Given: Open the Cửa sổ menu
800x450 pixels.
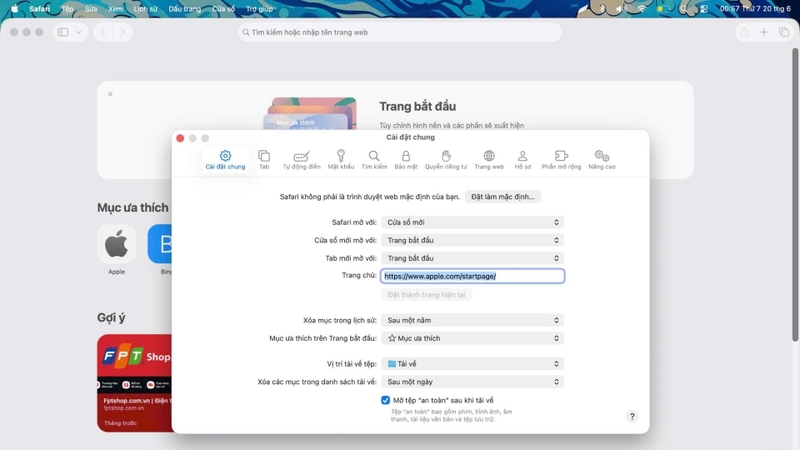Looking at the screenshot, I should [x=223, y=9].
